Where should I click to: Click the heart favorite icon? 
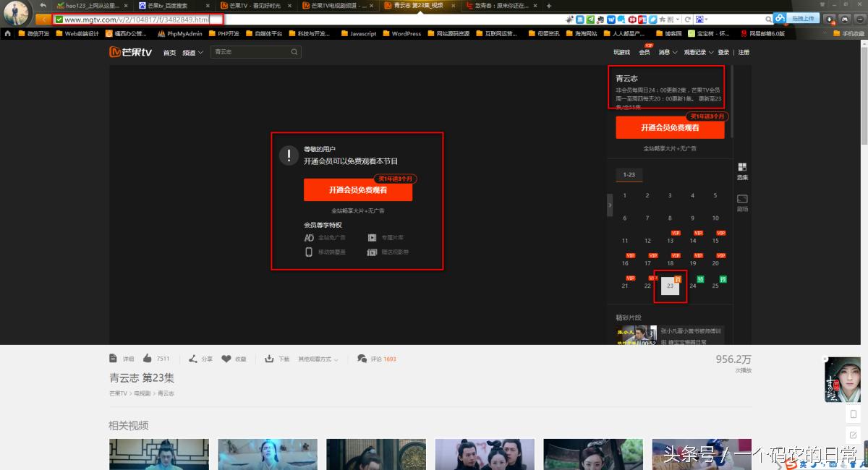(226, 359)
